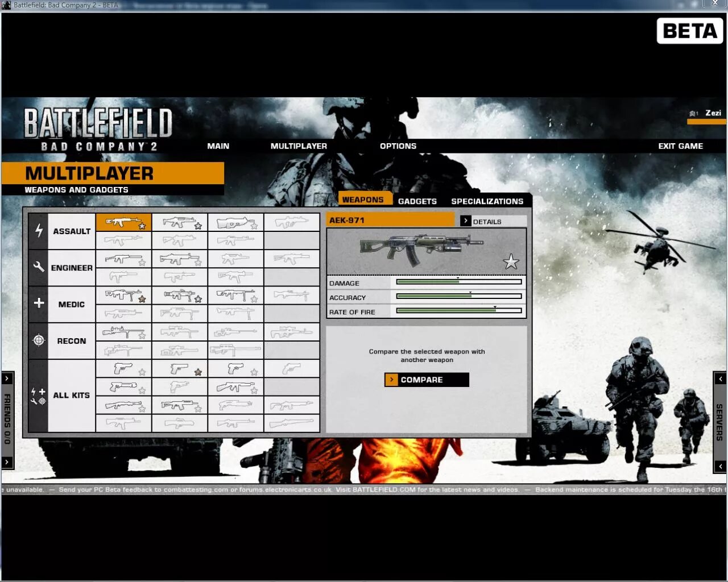Screen dimensions: 728x582
Task: Choose the SCAR-L carbine in the Engineer row
Action: point(180,259)
